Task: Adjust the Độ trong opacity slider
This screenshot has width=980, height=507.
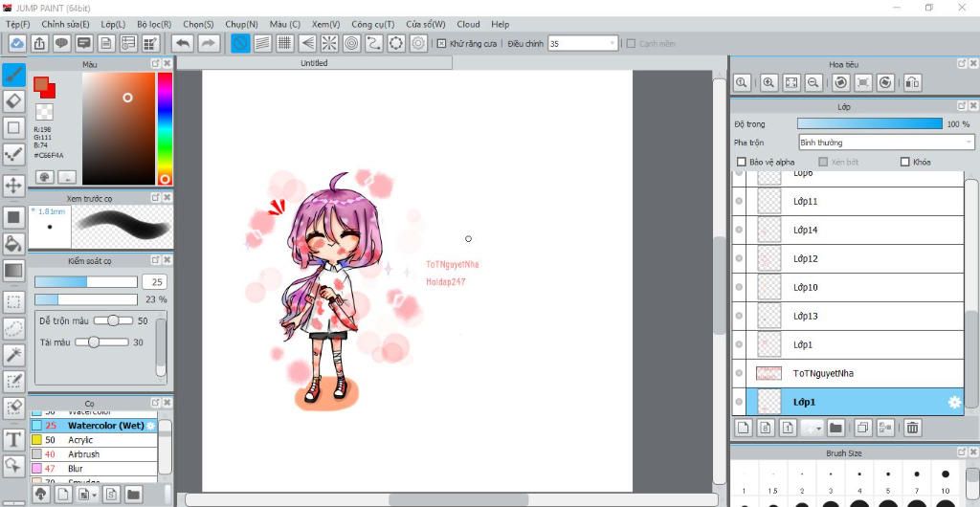Action: click(x=869, y=124)
